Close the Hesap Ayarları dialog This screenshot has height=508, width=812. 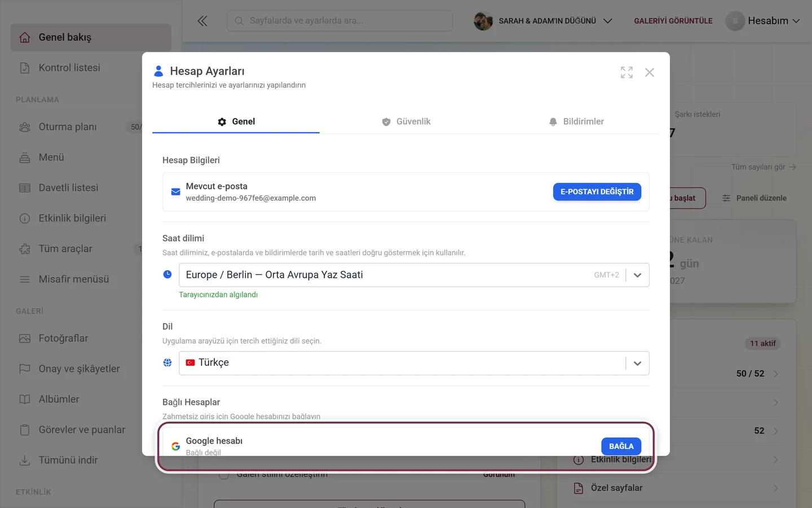[650, 72]
